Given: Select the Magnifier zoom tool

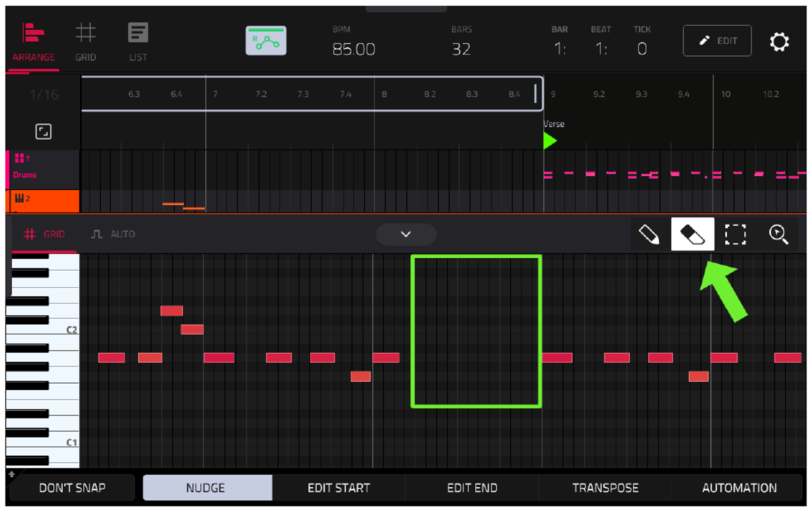Looking at the screenshot, I should 778,234.
